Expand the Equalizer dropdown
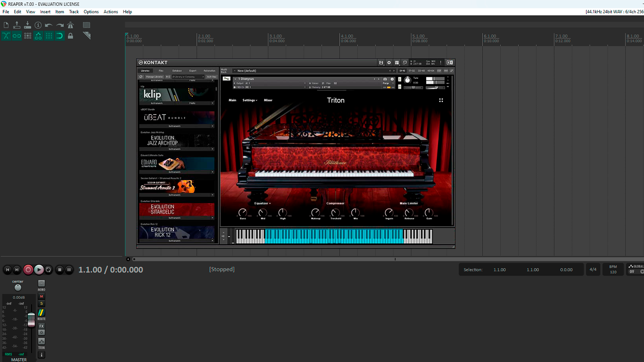 click(263, 204)
